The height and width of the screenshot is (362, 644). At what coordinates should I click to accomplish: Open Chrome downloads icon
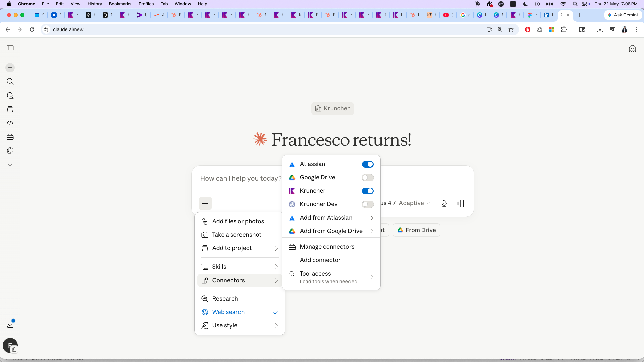click(600, 29)
